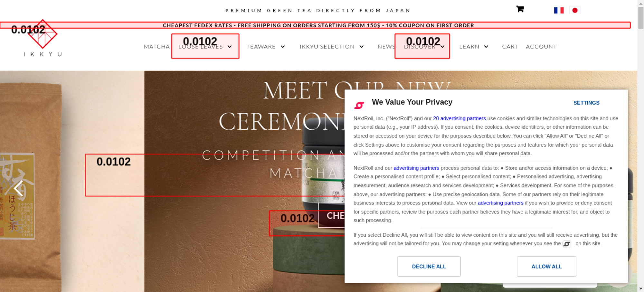
Task: Expand the Loose Leaves dropdown
Action: pyautogui.click(x=230, y=47)
